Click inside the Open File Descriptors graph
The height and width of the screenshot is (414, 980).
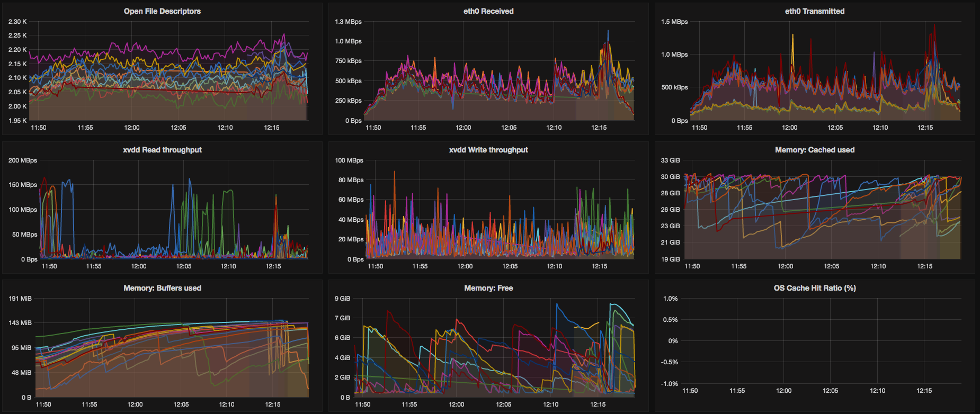168,71
